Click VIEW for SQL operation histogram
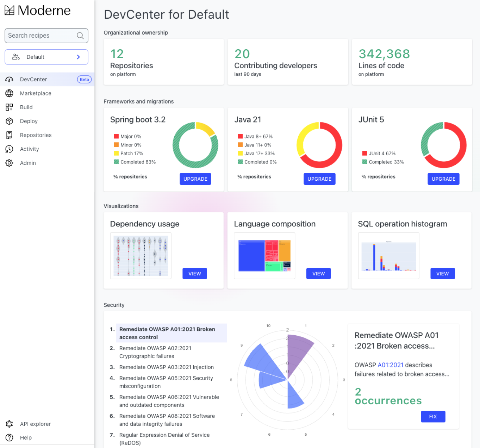This screenshot has width=480, height=448. pyautogui.click(x=443, y=274)
